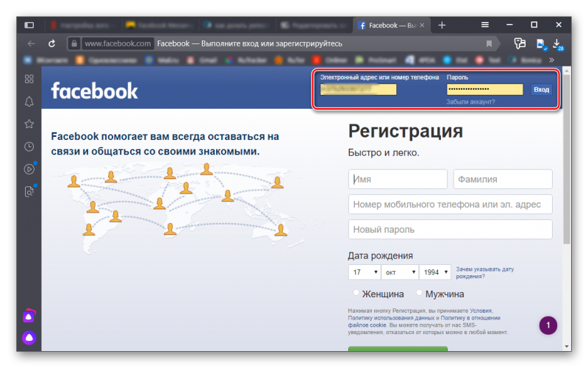This screenshot has width=588, height=368.
Task: Open a new tab with plus
Action: [x=442, y=25]
